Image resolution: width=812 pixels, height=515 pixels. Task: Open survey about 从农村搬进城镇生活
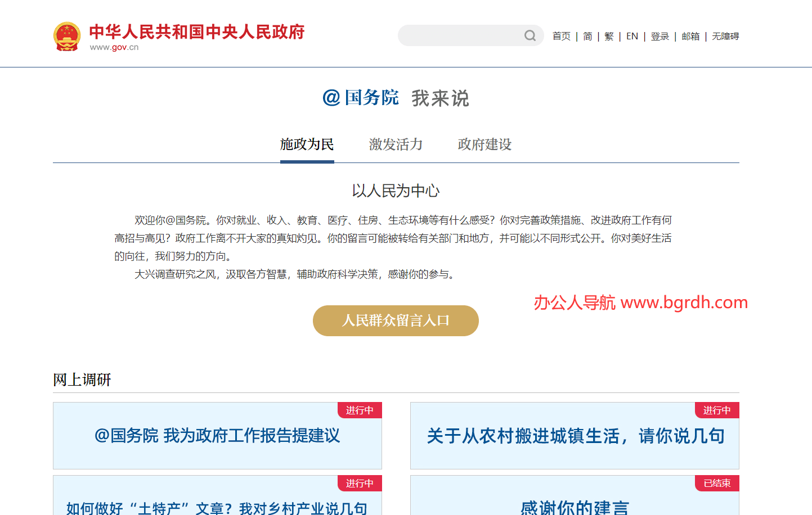click(x=575, y=436)
